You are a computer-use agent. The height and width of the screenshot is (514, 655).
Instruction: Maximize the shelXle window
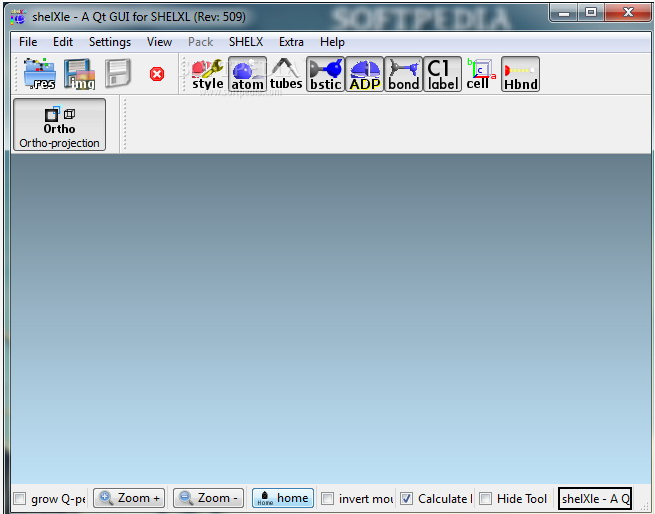tap(591, 13)
